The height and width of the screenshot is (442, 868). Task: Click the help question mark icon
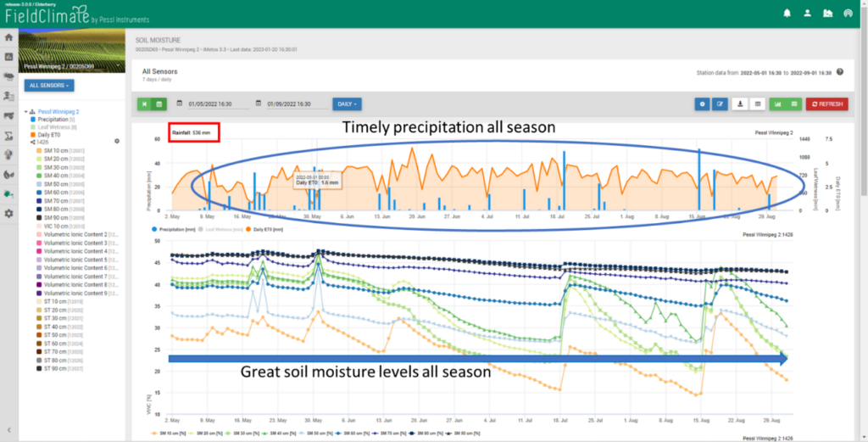pos(840,73)
